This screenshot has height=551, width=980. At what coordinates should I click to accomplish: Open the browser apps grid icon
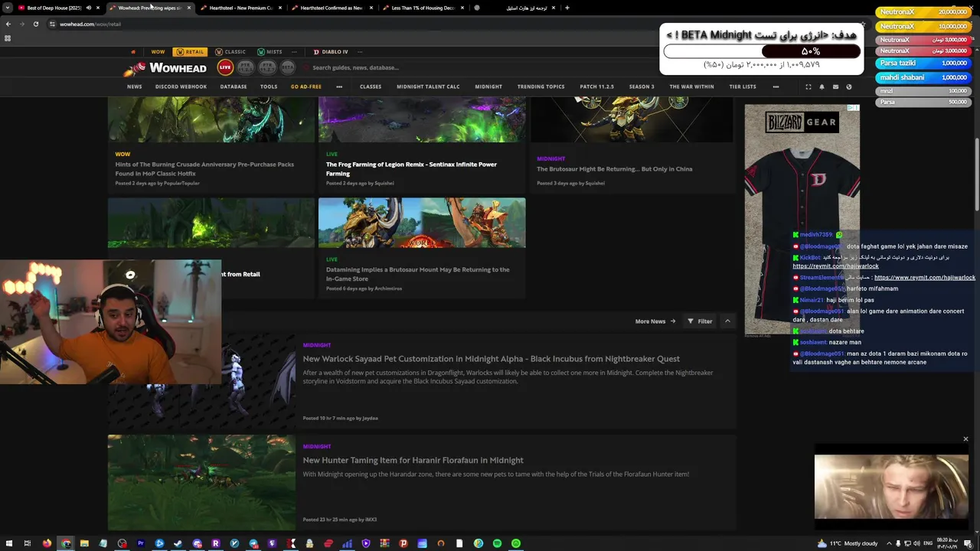click(x=8, y=38)
